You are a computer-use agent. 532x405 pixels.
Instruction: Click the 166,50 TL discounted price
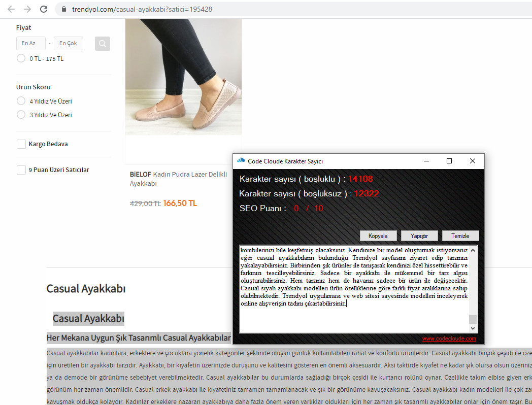(180, 203)
